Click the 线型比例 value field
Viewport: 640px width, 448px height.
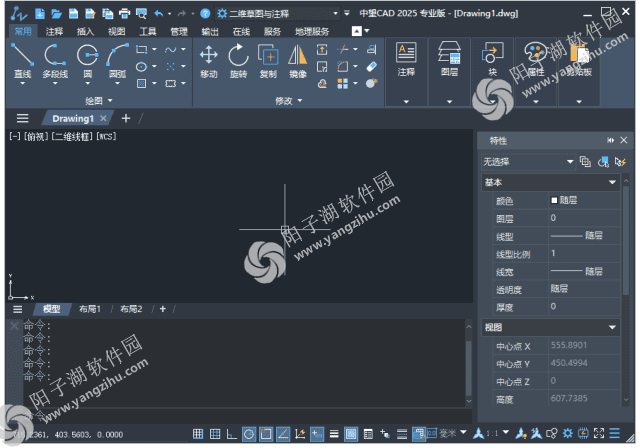[x=584, y=253]
